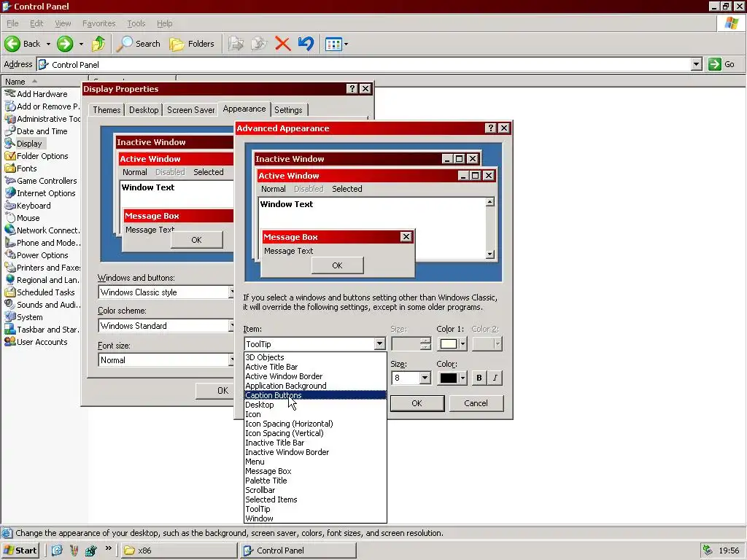Open System item in Control Panel
The image size is (747, 560).
pyautogui.click(x=24, y=317)
